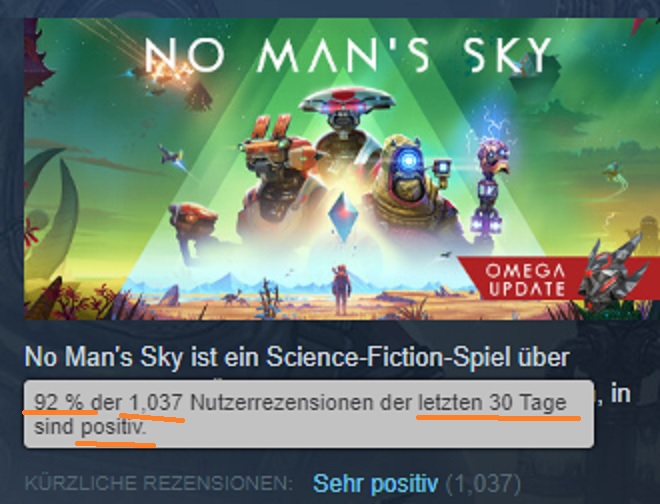
Task: Click the NO MAN'S SKY logo title
Action: 348,55
